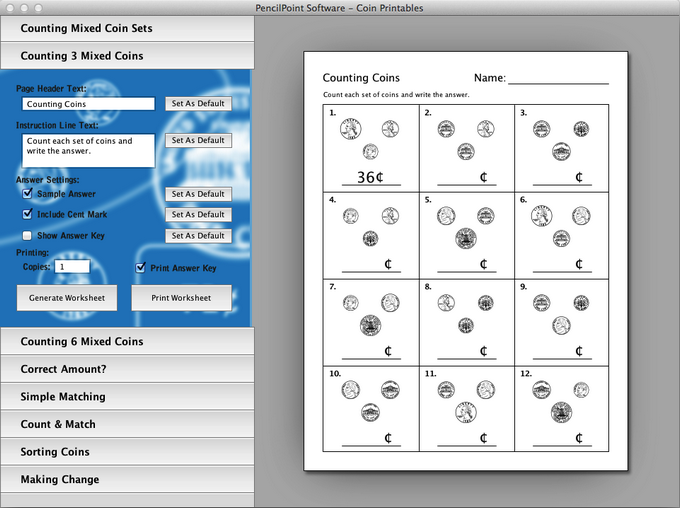Screen dimensions: 680x508
Task: Collapse the Counting 3 Mixed Coins section
Action: tap(127, 56)
